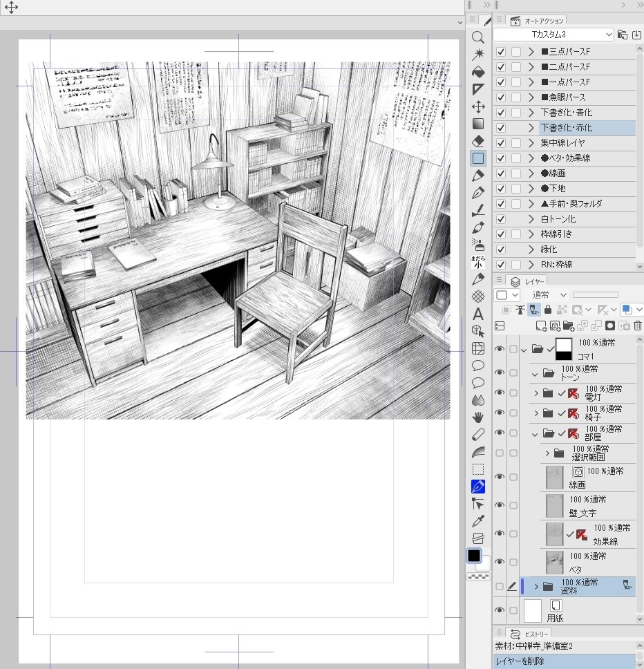Open the Layer panel hamburger menu

click(x=499, y=280)
